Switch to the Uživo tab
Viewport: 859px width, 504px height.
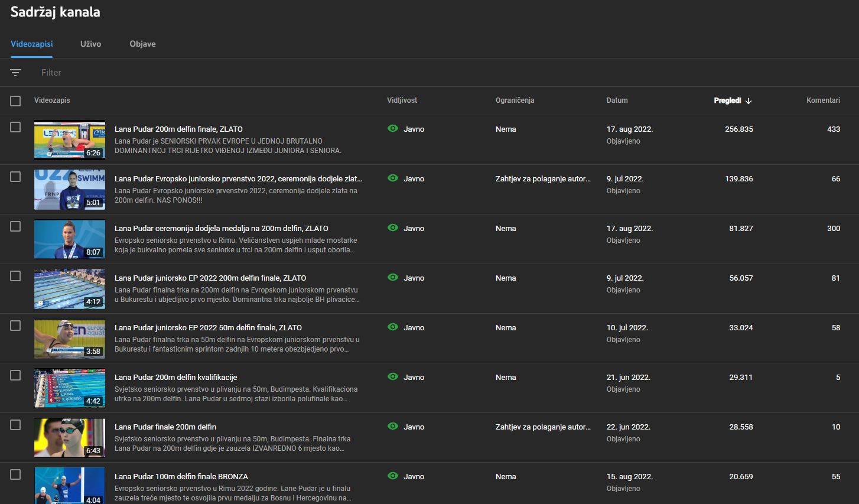(90, 44)
